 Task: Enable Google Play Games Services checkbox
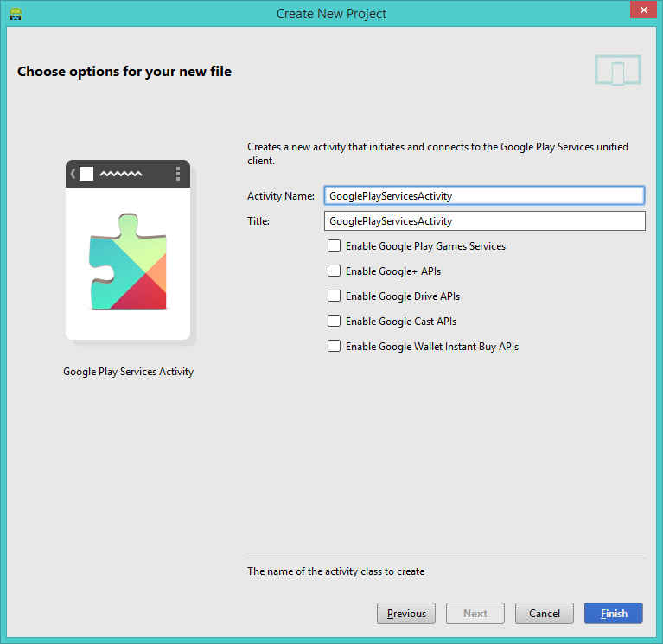334,245
